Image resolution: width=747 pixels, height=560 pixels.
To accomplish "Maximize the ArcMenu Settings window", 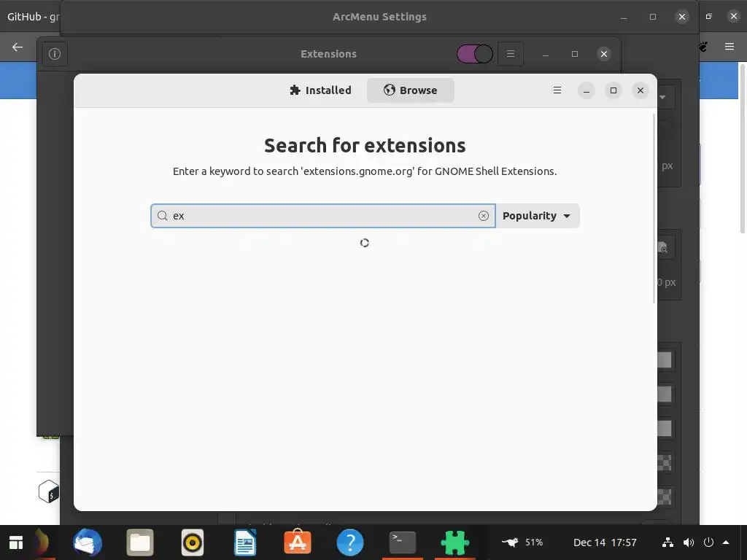I will pos(653,17).
